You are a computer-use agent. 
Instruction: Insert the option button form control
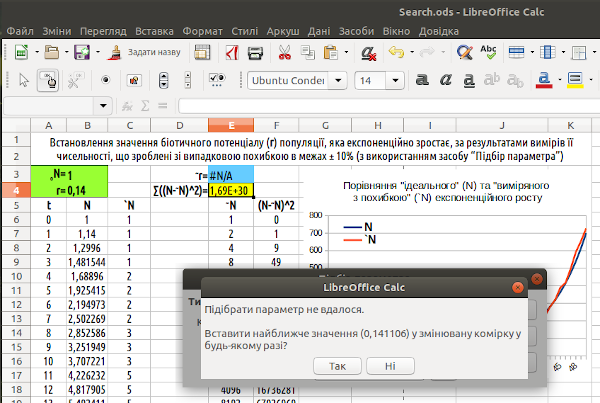pos(106,80)
